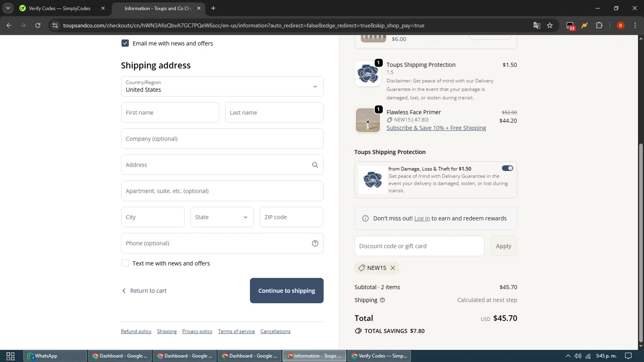Turn off the Toups Shipping Protection toggle
Image resolution: width=644 pixels, height=362 pixels.
pos(507,168)
